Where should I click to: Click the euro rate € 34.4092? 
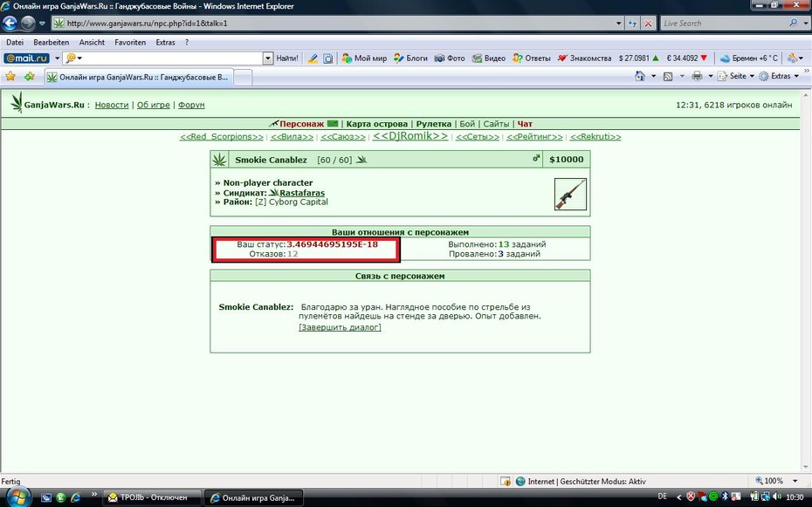coord(686,58)
